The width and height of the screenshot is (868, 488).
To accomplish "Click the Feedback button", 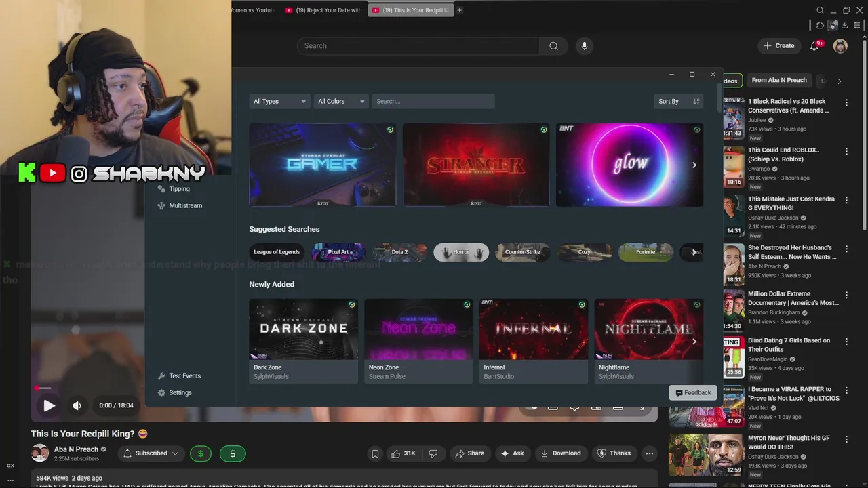I will point(692,392).
